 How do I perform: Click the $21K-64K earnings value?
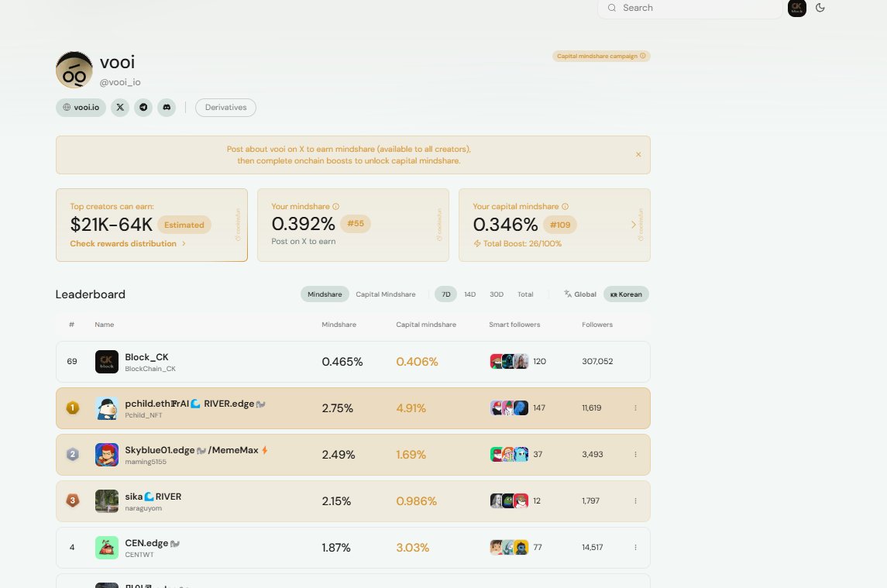coord(112,225)
